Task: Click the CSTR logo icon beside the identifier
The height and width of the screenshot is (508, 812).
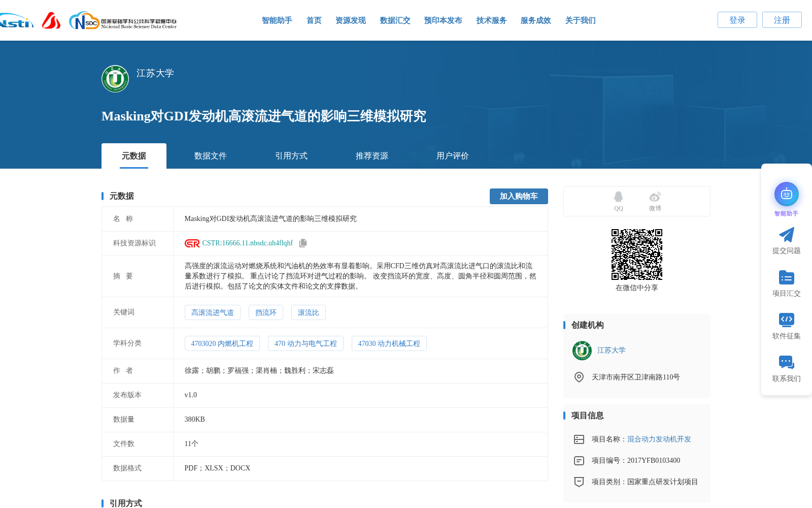Action: pos(192,243)
